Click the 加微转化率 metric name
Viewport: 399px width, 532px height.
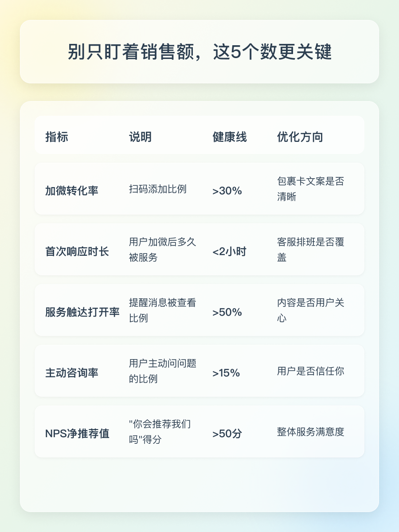(x=72, y=191)
